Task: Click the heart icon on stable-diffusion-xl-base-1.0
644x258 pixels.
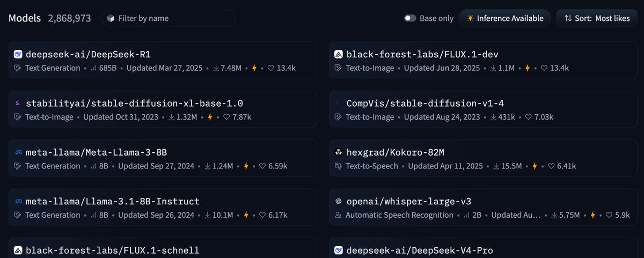Action: tap(226, 117)
